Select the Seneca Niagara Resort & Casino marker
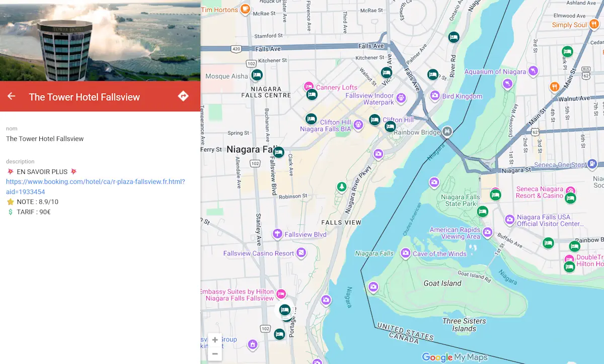The height and width of the screenshot is (364, 604). (x=570, y=191)
